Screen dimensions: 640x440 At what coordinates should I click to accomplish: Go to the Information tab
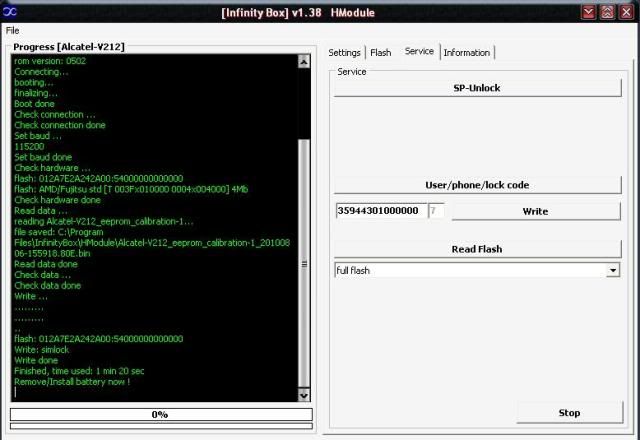point(467,52)
